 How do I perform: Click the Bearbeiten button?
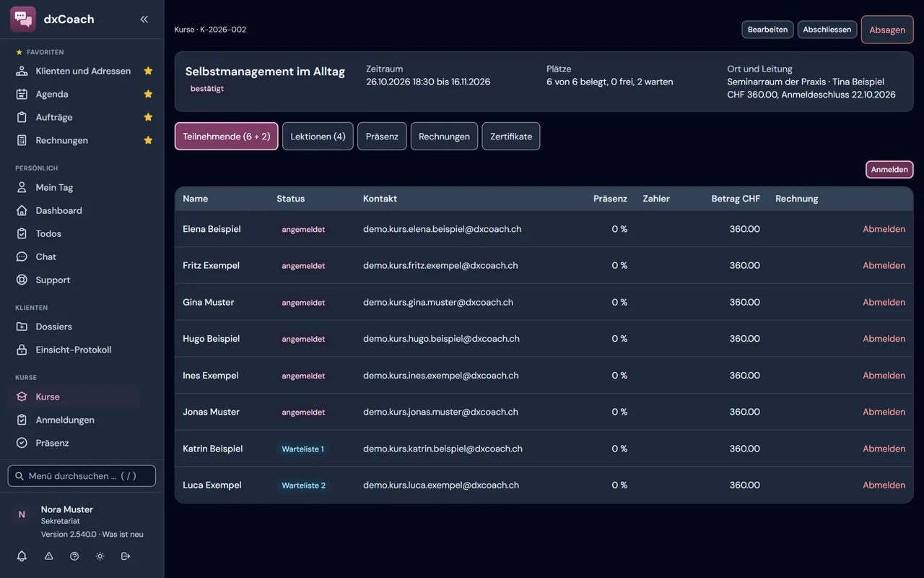click(767, 30)
